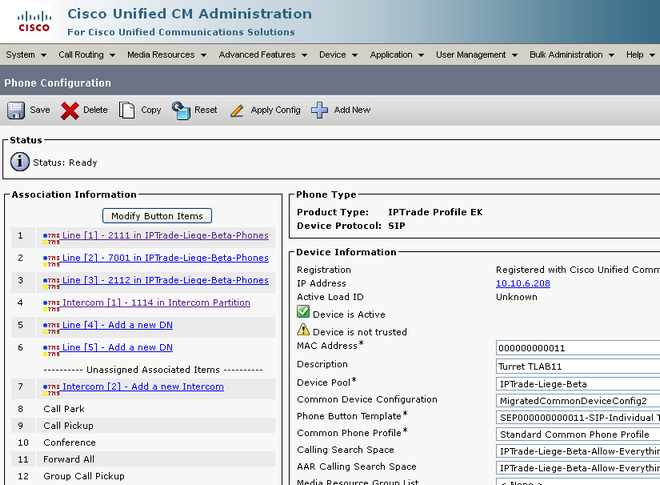This screenshot has width=660, height=485.
Task: Open the Device Pool dropdown
Action: (x=578, y=384)
